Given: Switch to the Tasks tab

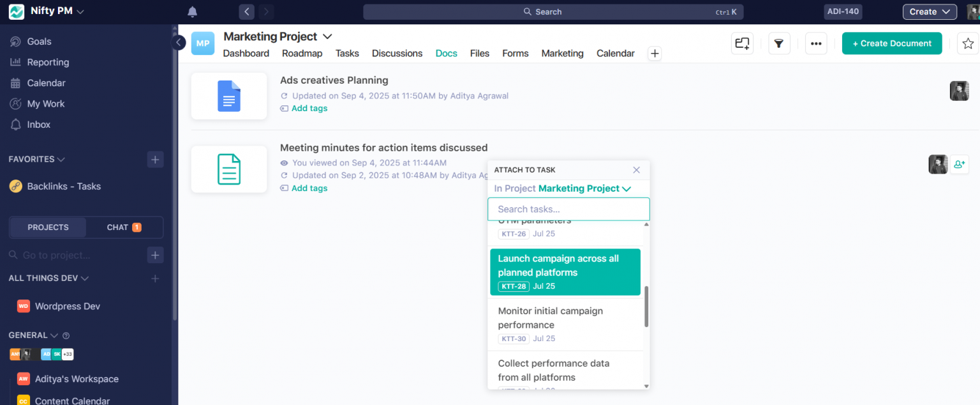Looking at the screenshot, I should tap(347, 54).
